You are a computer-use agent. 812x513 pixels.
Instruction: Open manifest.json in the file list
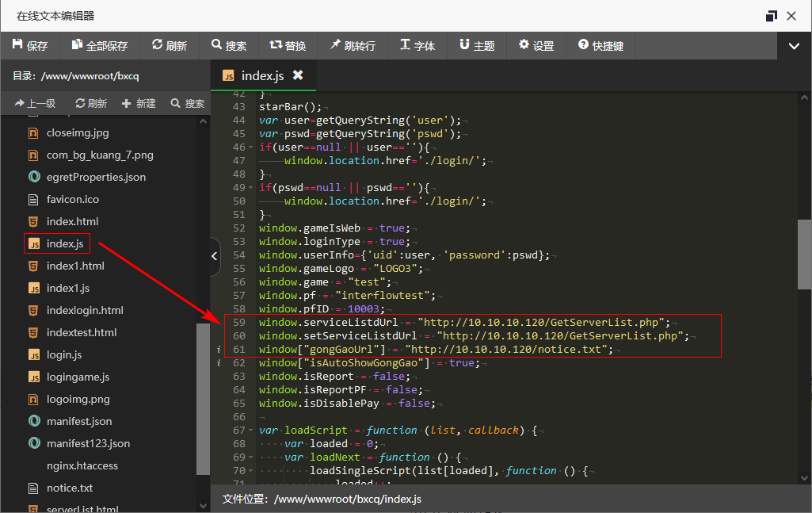tap(78, 421)
